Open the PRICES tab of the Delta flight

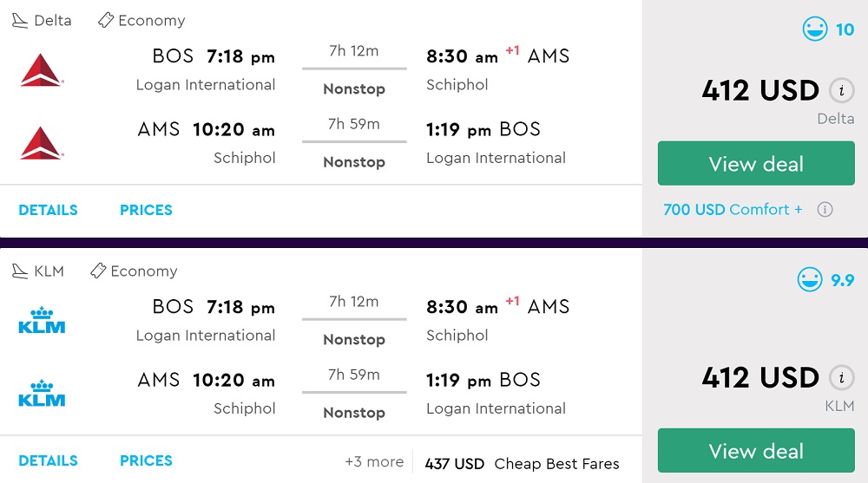point(146,210)
